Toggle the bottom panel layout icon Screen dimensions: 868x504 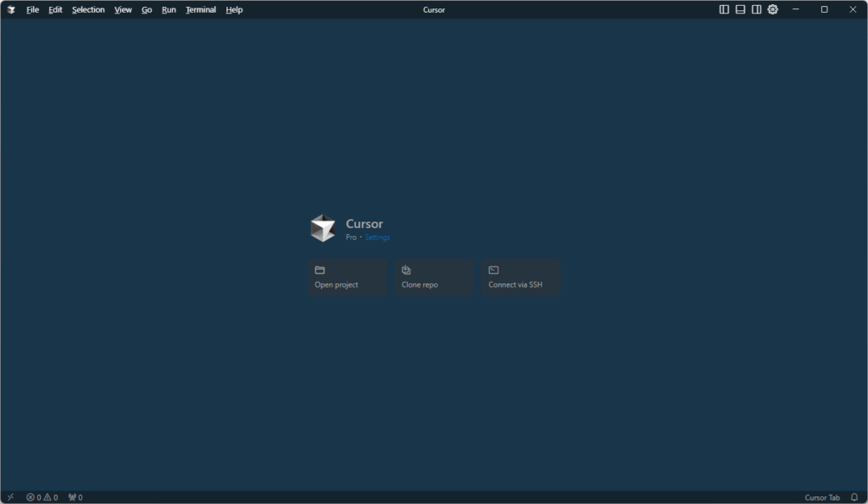tap(740, 9)
